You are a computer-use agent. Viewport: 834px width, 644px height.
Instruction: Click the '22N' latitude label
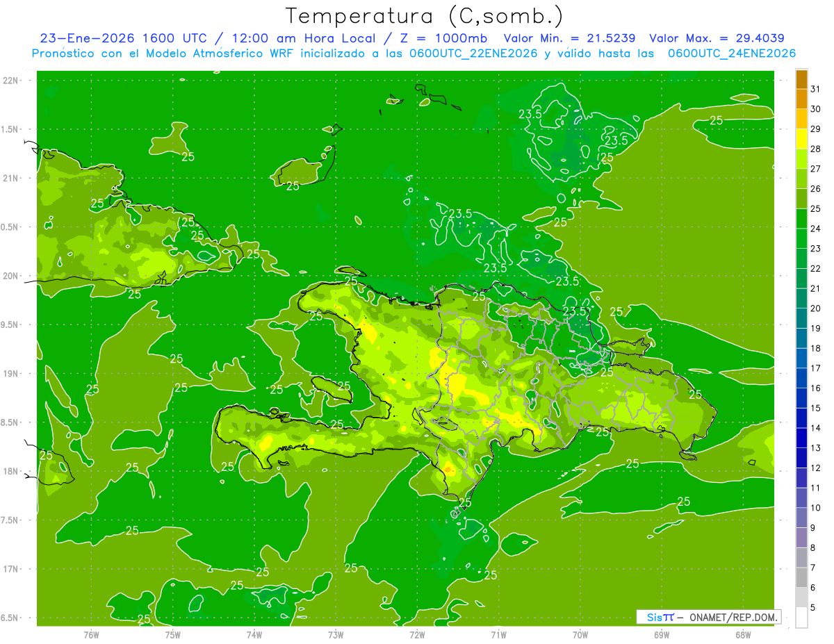tap(10, 81)
